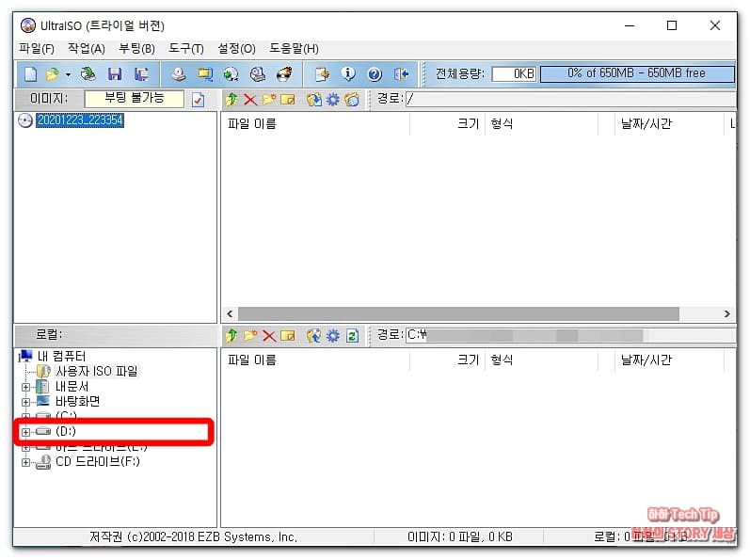Click the gear icon in local pane toolbar
The image size is (750, 560).
click(x=333, y=336)
